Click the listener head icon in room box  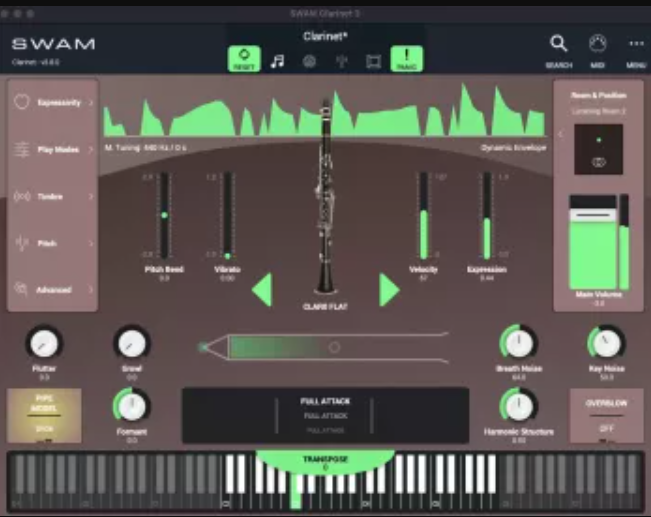[x=598, y=162]
